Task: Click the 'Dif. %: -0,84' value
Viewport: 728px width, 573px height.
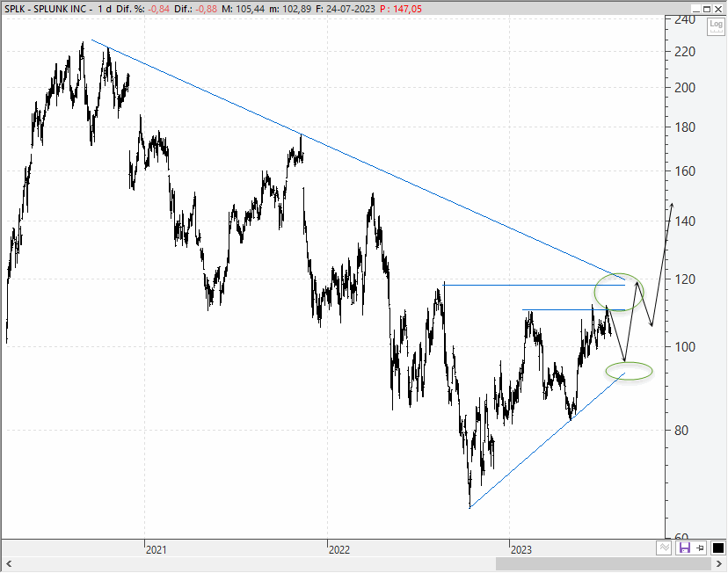Action: (x=142, y=9)
